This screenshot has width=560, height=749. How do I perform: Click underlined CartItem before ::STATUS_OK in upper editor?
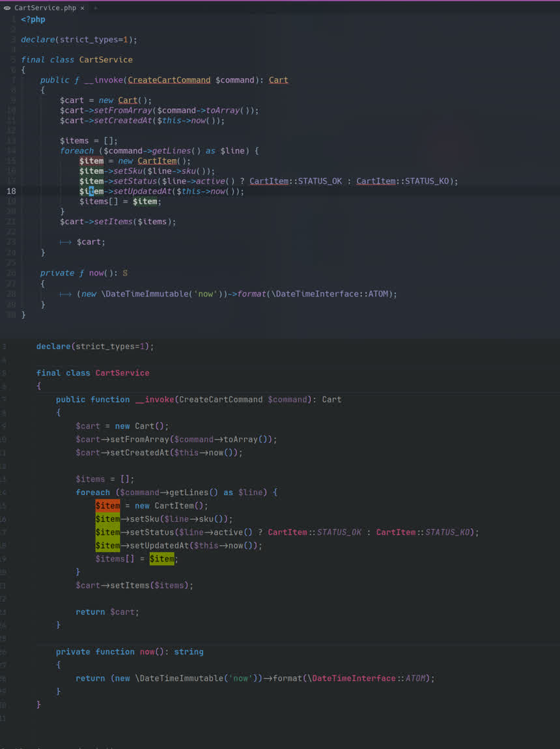269,181
